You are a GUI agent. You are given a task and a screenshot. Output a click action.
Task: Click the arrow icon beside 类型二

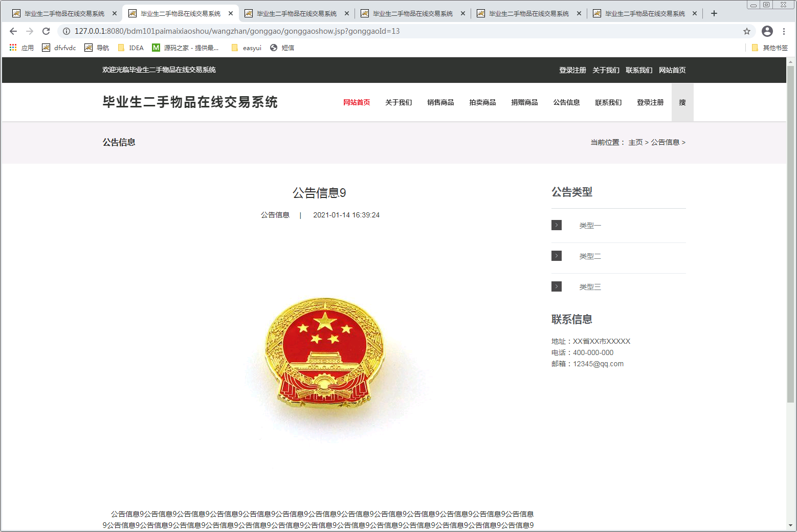coord(557,256)
